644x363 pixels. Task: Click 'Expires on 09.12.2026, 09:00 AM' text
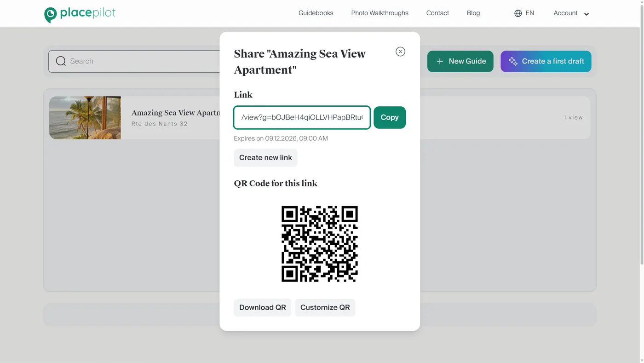(x=281, y=138)
